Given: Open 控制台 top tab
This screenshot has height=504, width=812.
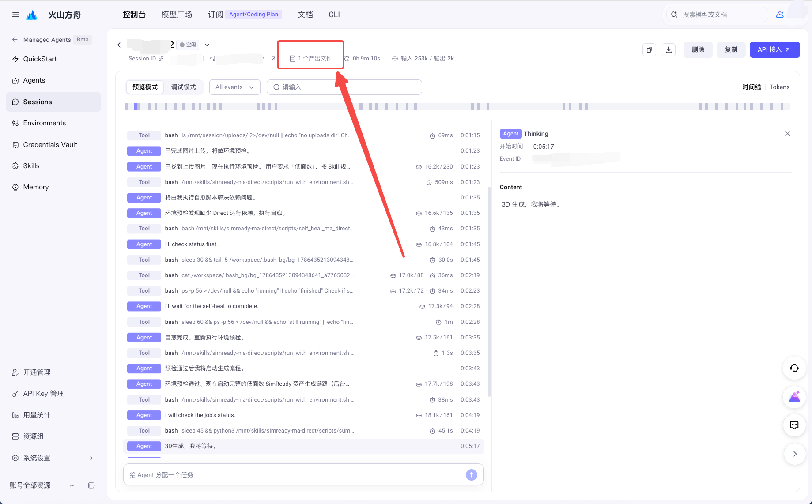Looking at the screenshot, I should point(134,15).
